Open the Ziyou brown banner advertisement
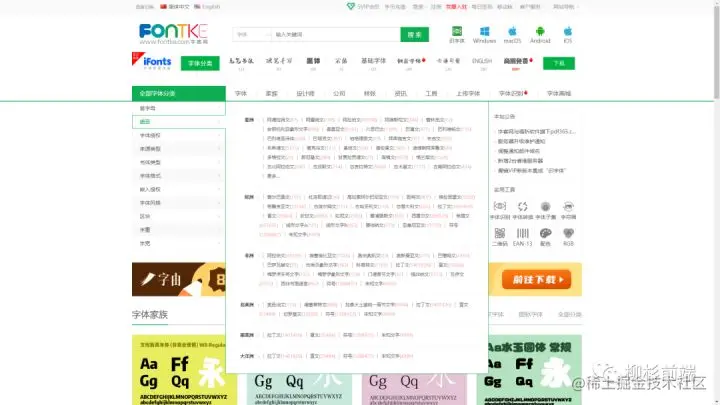The height and width of the screenshot is (405, 720). [x=179, y=280]
